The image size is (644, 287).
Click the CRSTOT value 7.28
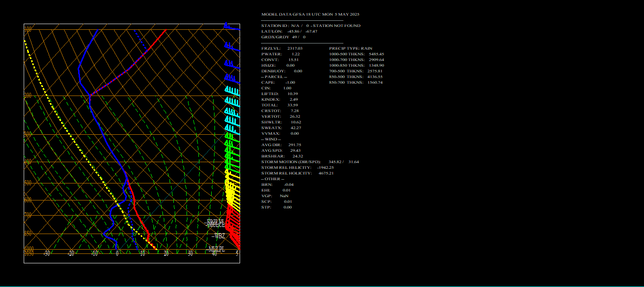pos(295,111)
